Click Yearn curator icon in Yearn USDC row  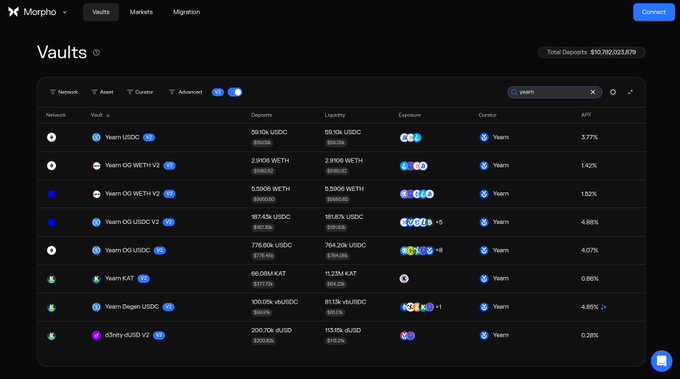coord(484,137)
